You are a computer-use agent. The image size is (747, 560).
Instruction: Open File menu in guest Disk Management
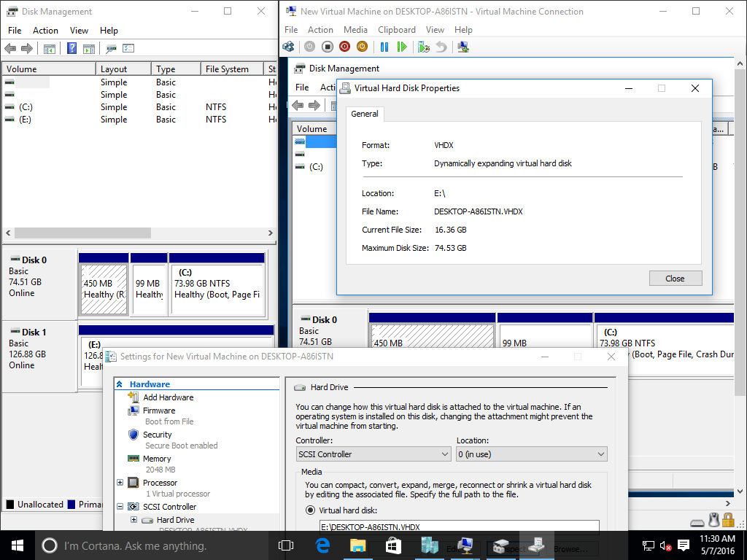click(302, 87)
